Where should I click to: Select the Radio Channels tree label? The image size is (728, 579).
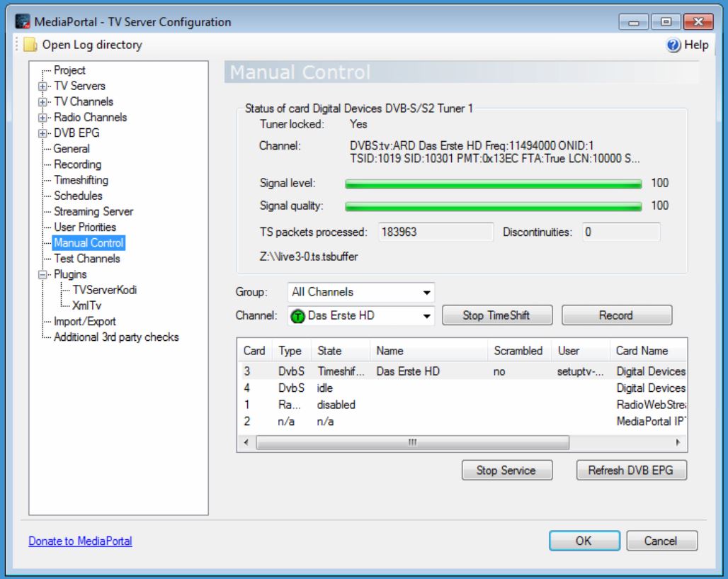(90, 118)
